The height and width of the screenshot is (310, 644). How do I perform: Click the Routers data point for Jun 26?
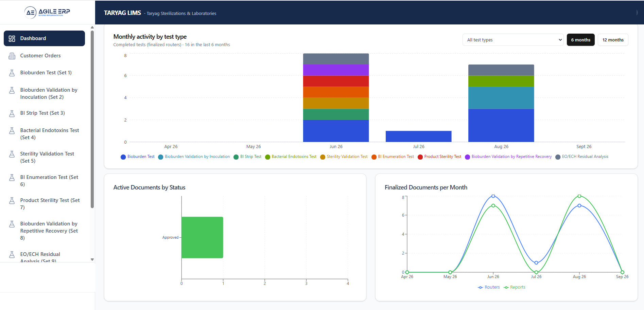(x=493, y=196)
